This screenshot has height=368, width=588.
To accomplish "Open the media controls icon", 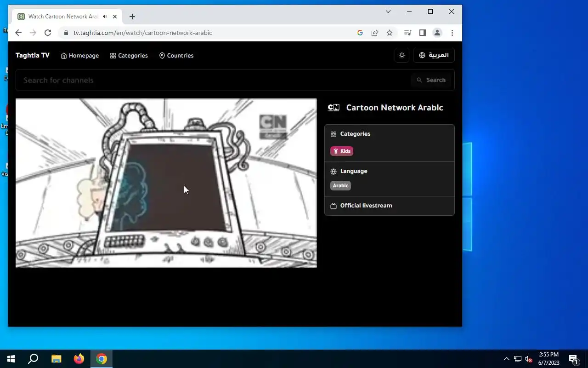I will point(407,33).
